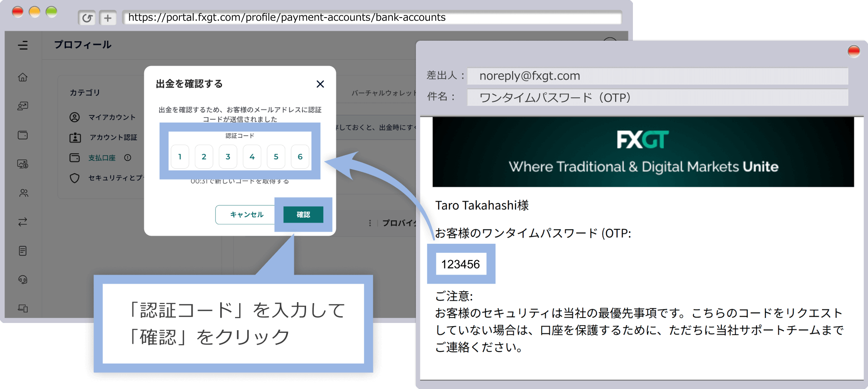
Task: Open the partners people icon in sidebar
Action: [x=24, y=193]
